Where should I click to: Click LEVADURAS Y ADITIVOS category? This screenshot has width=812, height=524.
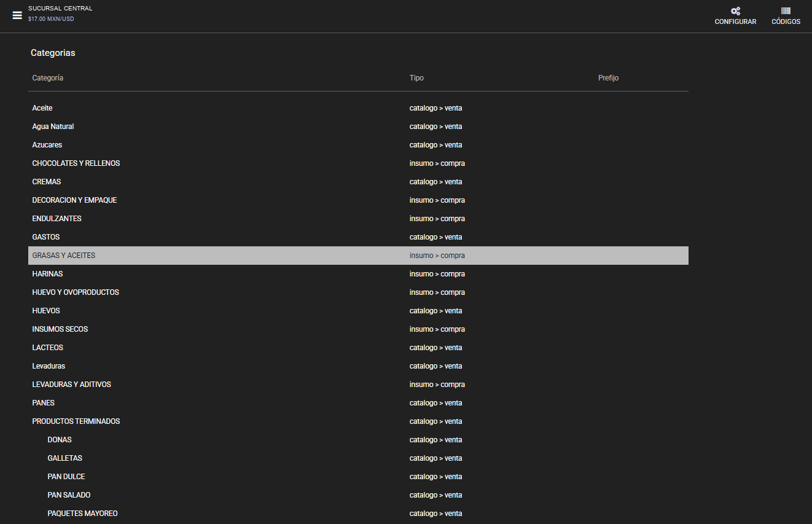coord(358,385)
